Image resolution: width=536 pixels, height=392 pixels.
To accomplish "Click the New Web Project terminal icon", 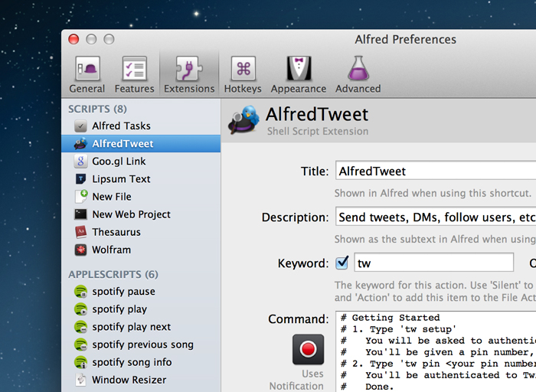I will (x=80, y=214).
